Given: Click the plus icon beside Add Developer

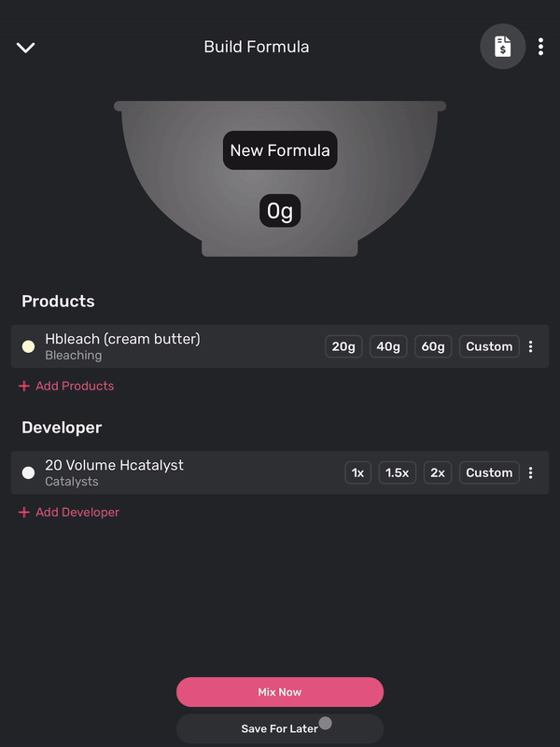Looking at the screenshot, I should click(x=24, y=512).
